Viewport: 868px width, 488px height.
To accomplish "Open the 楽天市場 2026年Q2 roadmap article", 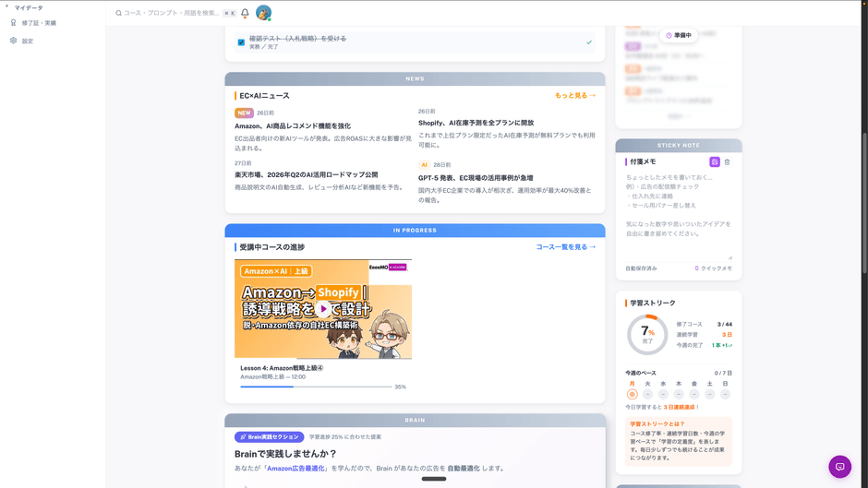I will pos(306,174).
